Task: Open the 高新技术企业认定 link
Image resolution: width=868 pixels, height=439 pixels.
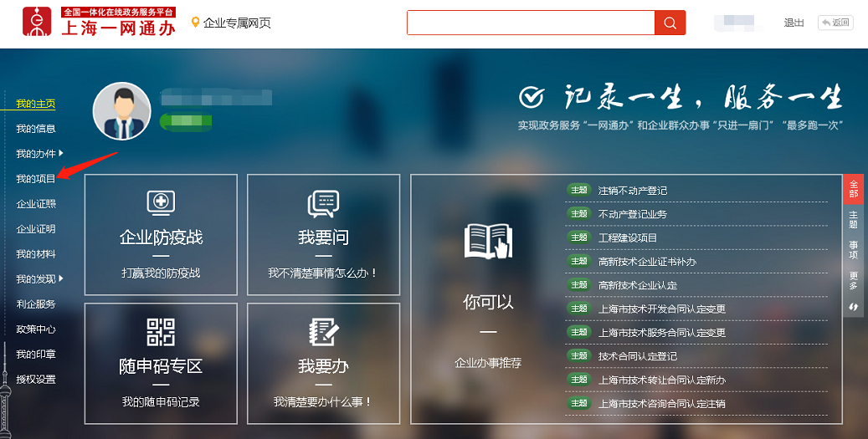Action: (x=638, y=286)
